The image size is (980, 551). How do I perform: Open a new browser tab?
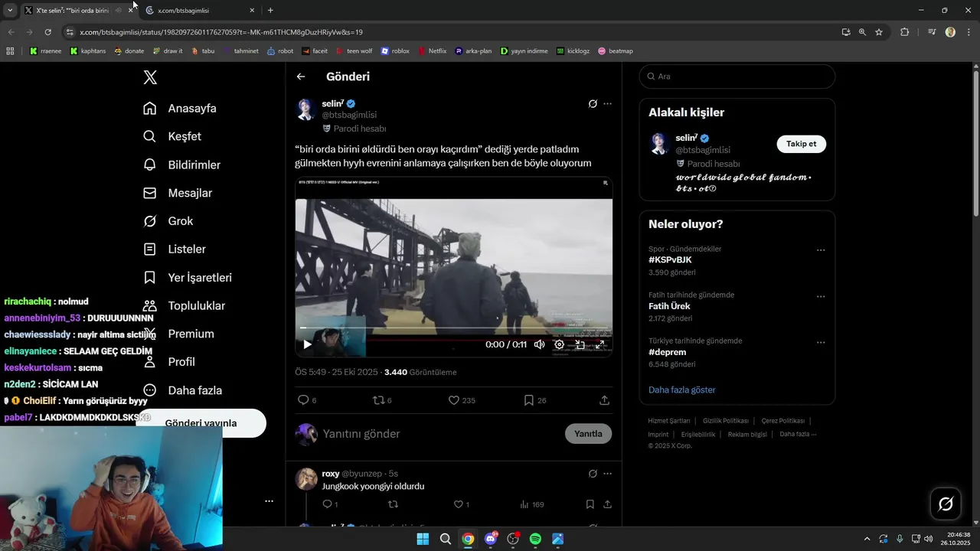[270, 11]
